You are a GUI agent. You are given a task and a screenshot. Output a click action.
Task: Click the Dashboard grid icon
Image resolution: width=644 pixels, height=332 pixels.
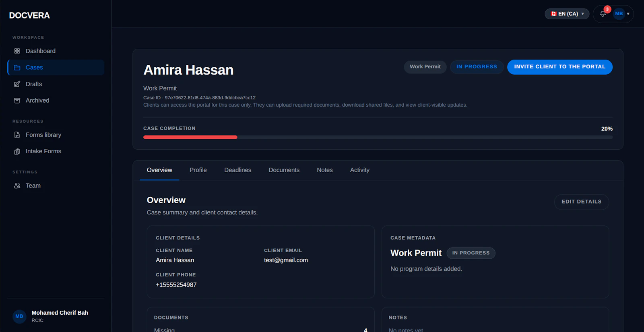pyautogui.click(x=17, y=51)
